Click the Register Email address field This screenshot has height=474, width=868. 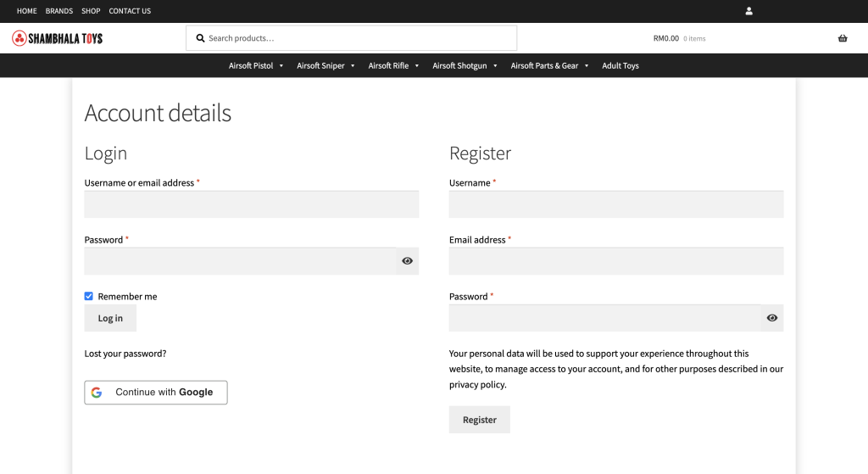coord(615,261)
